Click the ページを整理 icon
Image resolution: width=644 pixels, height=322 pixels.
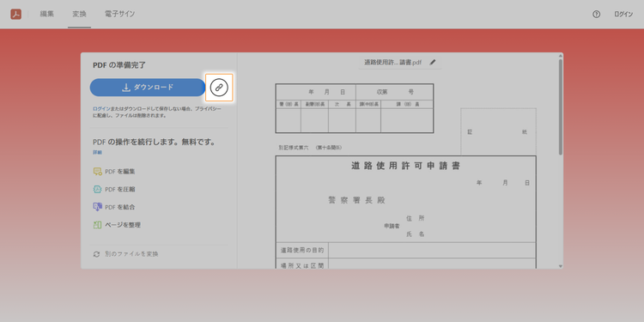(97, 225)
